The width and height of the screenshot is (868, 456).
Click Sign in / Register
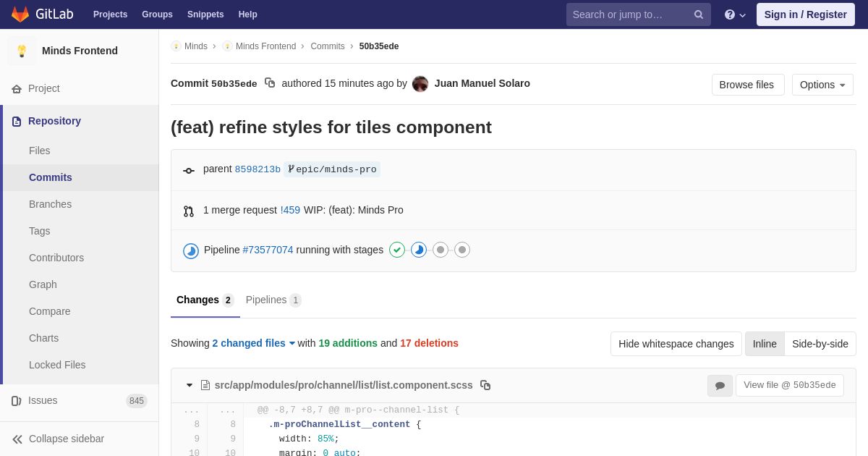806,14
